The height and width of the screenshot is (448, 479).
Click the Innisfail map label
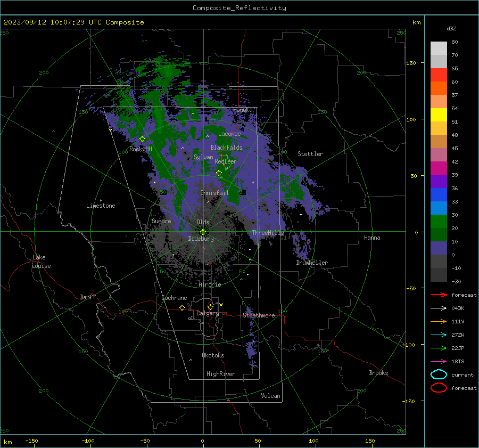pyautogui.click(x=214, y=193)
